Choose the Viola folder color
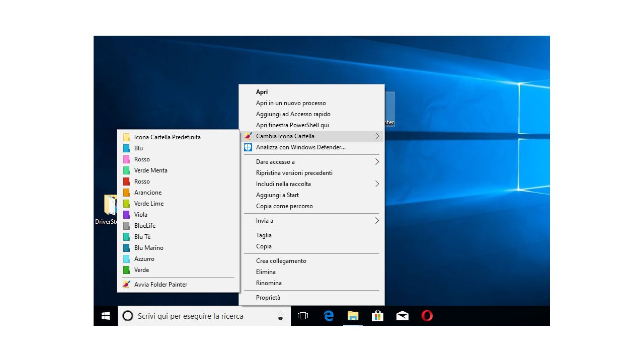Screen dimensions: 644x362 (141, 215)
